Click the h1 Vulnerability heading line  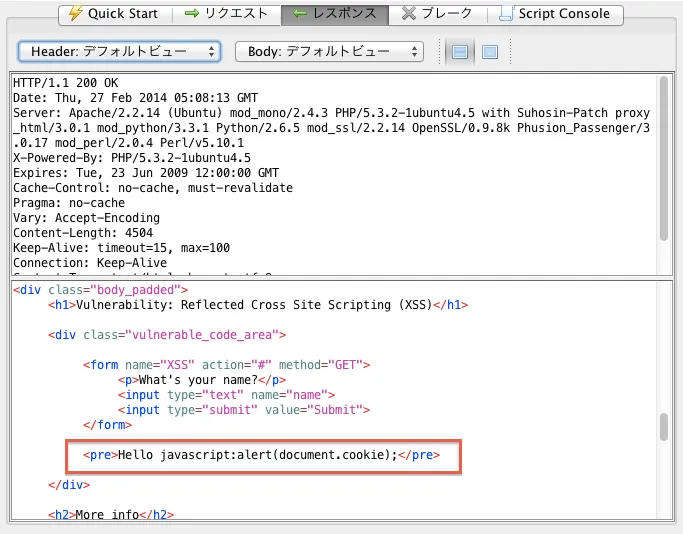(x=258, y=305)
